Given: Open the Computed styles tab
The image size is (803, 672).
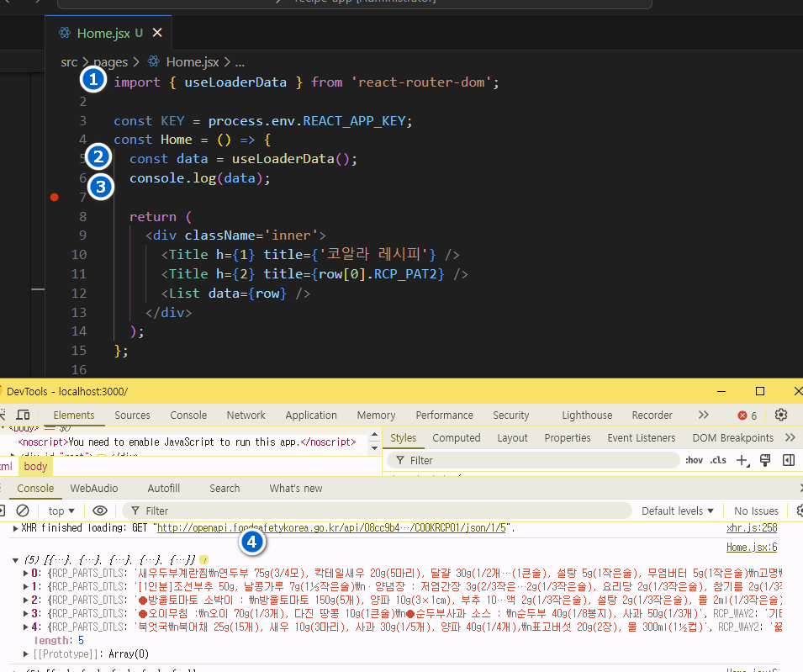Looking at the screenshot, I should click(x=456, y=437).
